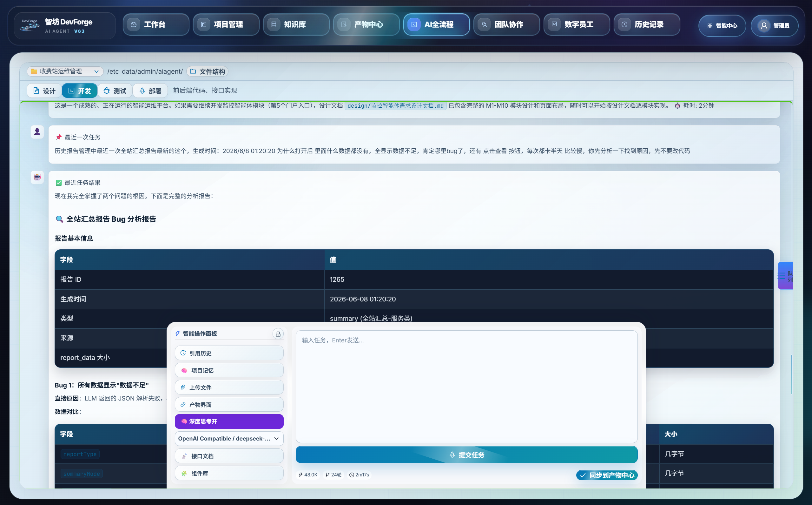Go to 产物中心 navigation item
The height and width of the screenshot is (505, 812).
coord(366,24)
